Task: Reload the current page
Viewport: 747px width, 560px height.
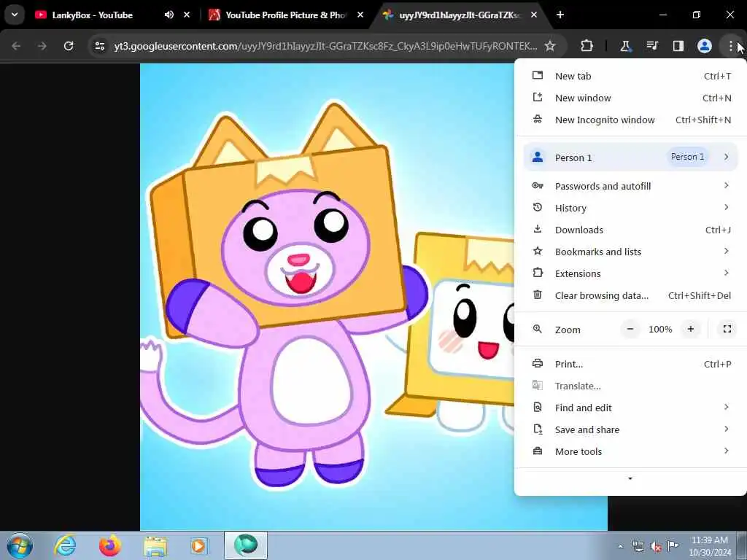Action: (69, 46)
